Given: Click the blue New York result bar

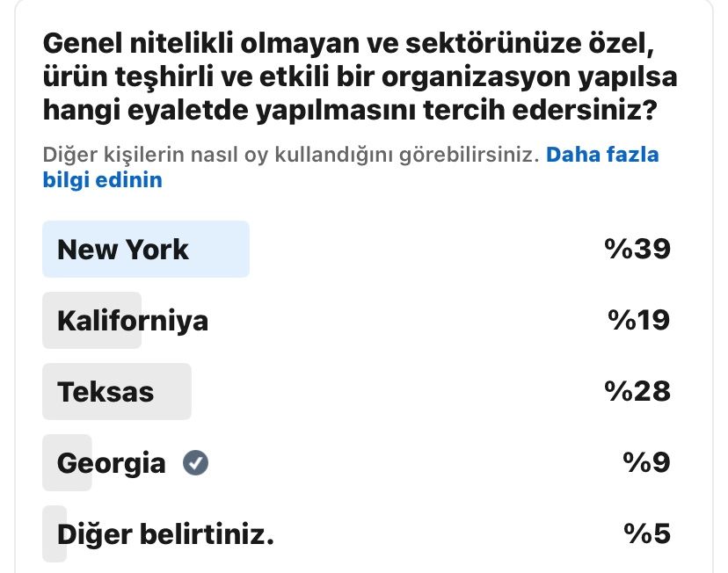Looking at the screenshot, I should (220, 250).
